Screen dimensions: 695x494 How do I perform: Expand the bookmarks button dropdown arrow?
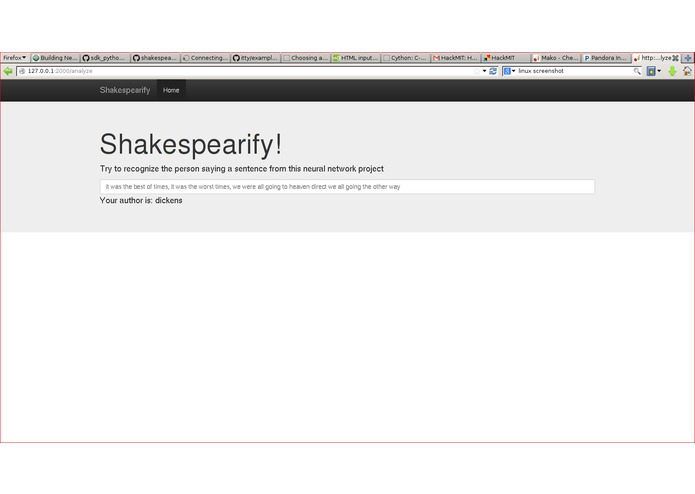pos(659,71)
